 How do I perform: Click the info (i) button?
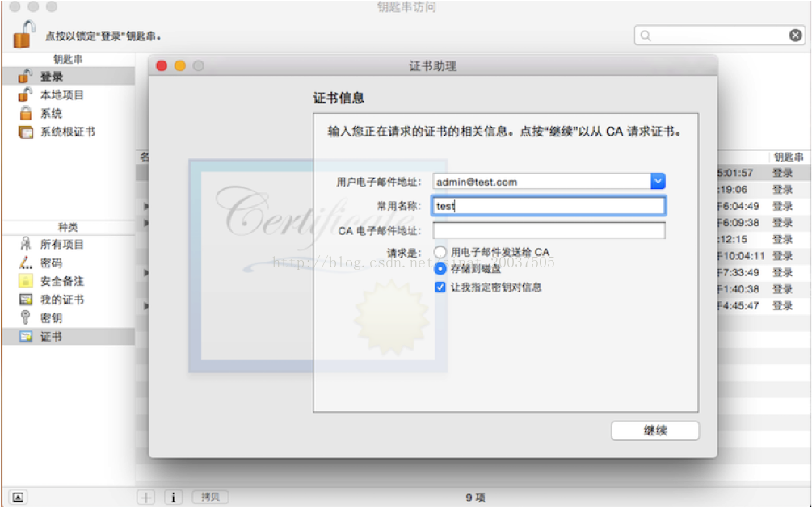(174, 498)
